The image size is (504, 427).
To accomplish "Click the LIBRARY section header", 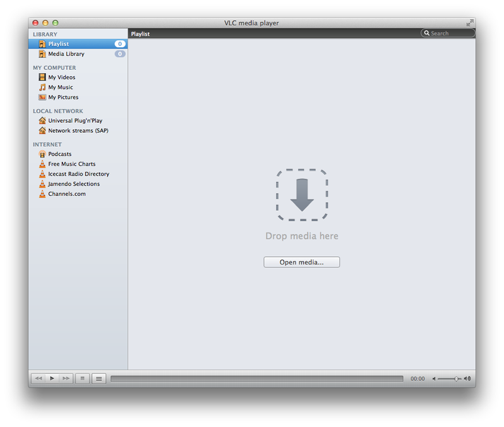I will click(x=45, y=35).
